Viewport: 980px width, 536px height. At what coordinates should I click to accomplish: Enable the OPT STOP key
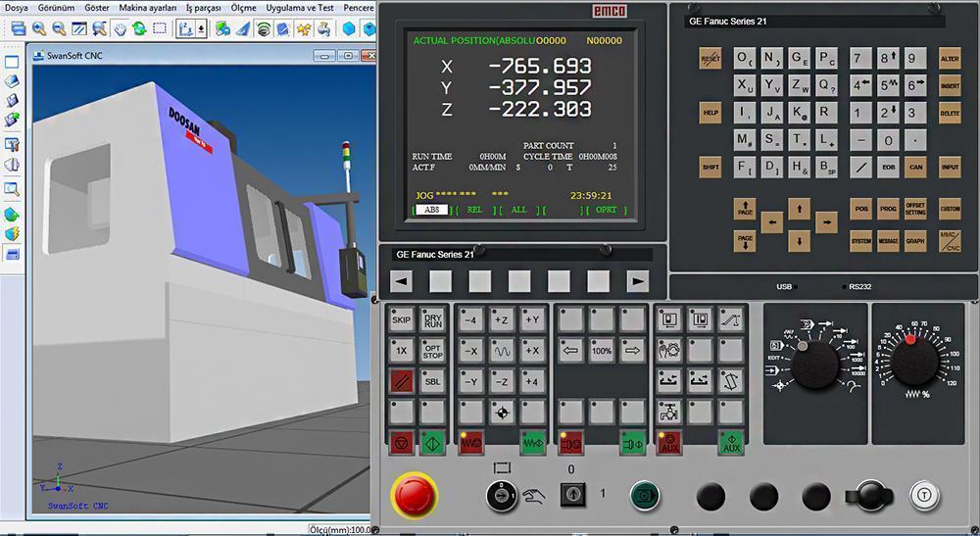point(432,350)
